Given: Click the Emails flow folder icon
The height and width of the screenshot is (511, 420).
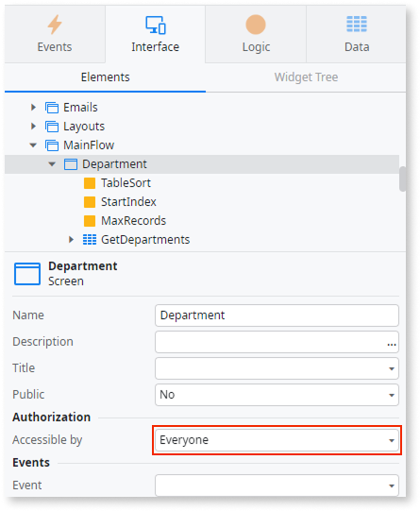Looking at the screenshot, I should (52, 108).
